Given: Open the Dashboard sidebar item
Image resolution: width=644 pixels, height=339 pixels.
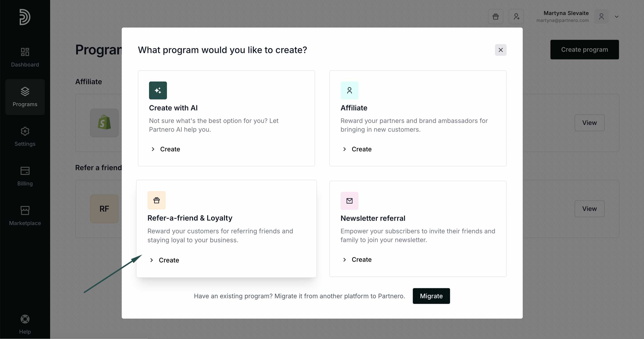Looking at the screenshot, I should [25, 57].
